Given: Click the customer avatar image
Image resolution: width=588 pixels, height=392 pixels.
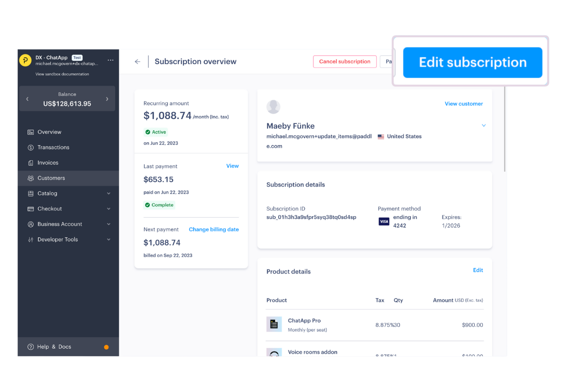Looking at the screenshot, I should click(273, 107).
